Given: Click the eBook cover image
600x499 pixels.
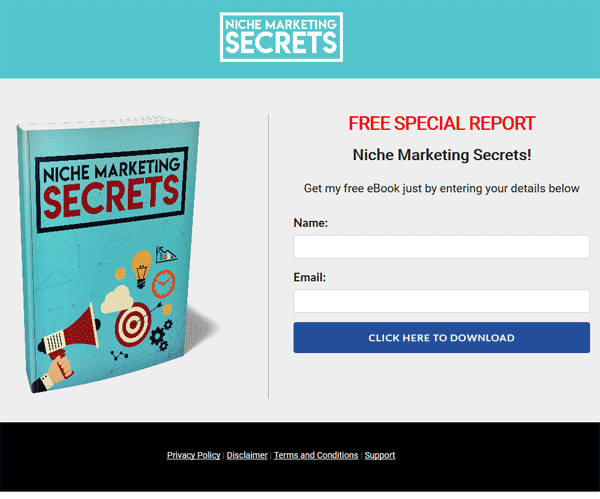Looking at the screenshot, I should (x=115, y=254).
